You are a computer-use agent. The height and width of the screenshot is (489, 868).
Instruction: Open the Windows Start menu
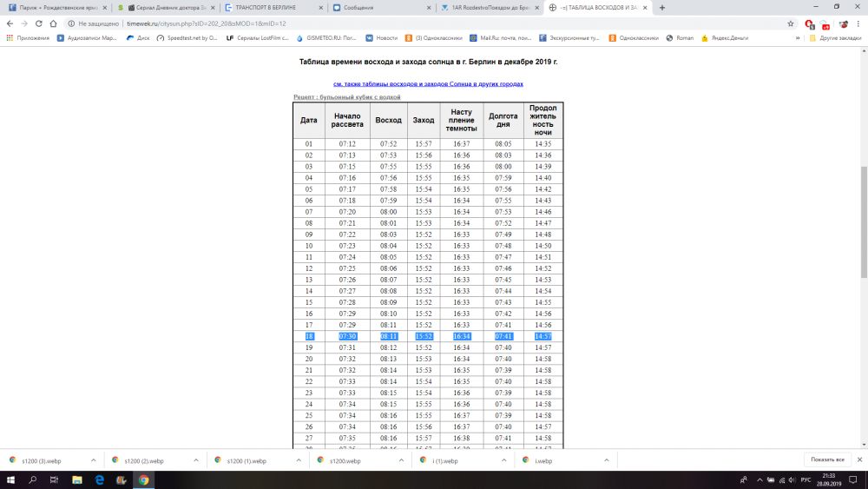click(10, 479)
